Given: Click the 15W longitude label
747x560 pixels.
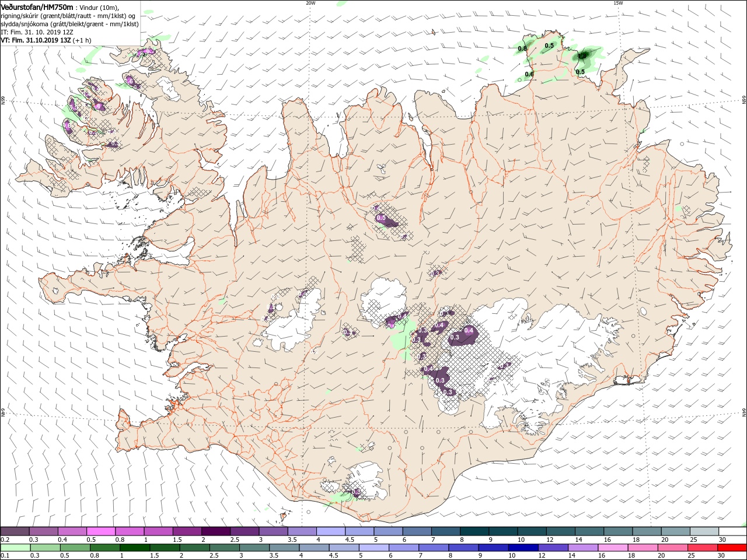Looking at the screenshot, I should tap(617, 3).
